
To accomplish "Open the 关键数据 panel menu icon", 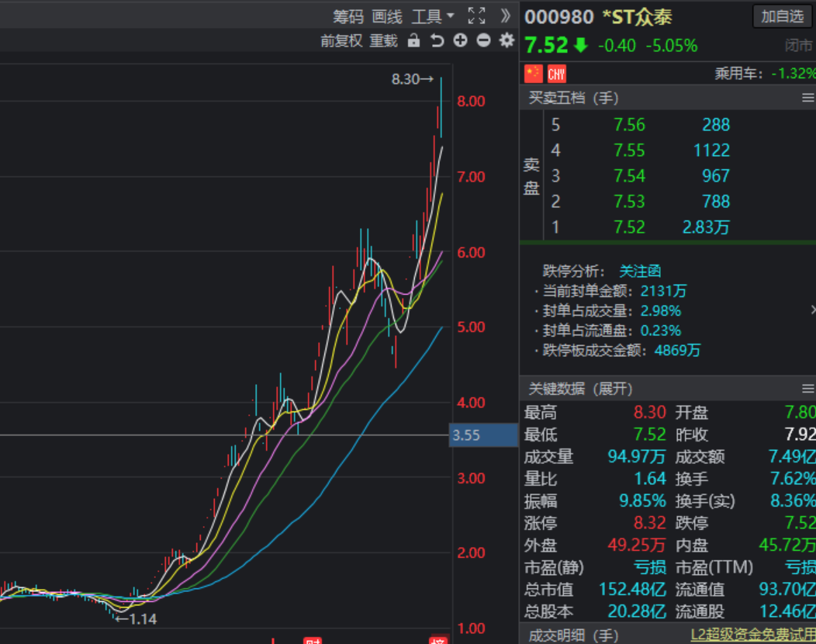I will [x=807, y=389].
